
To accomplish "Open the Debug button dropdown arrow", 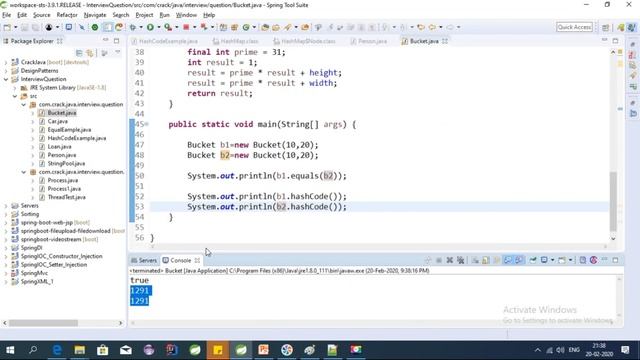I will click(x=140, y=27).
